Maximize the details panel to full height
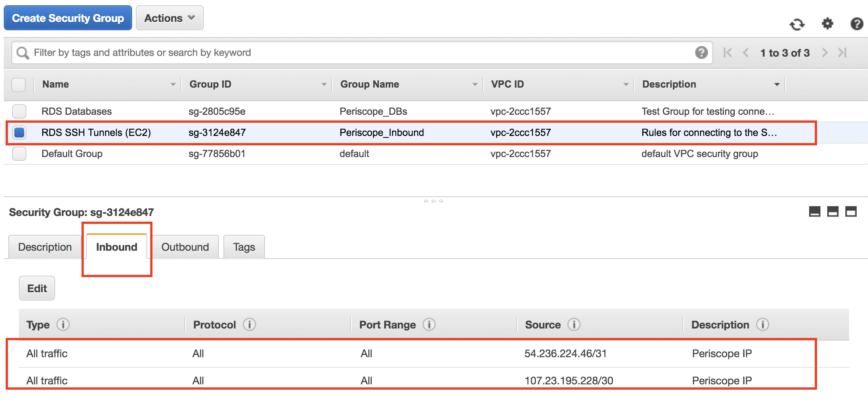 pyautogui.click(x=851, y=212)
